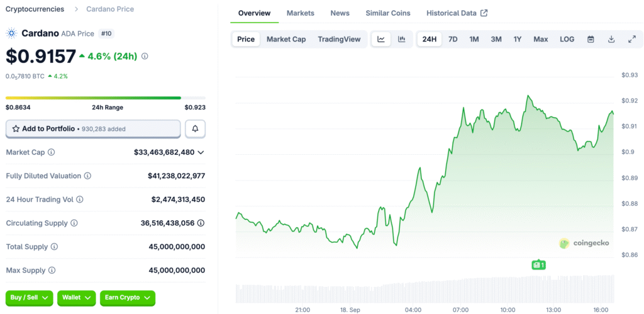Click the $0.9157 price value
644x314 pixels.
coord(41,57)
